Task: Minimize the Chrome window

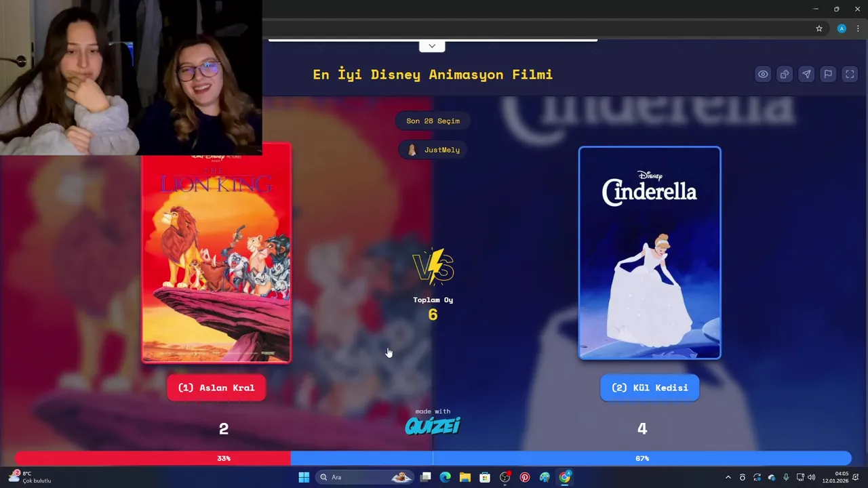Action: point(816,9)
